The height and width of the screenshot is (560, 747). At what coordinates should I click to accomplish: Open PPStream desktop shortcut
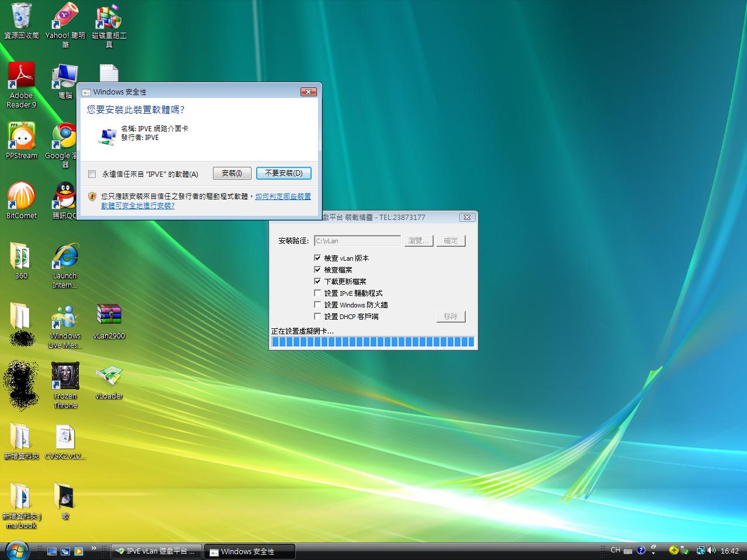(22, 138)
